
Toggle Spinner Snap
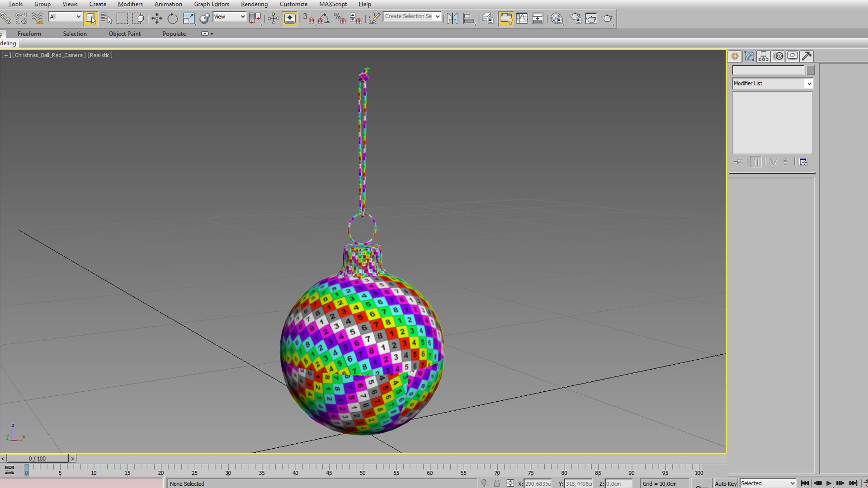pos(356,19)
